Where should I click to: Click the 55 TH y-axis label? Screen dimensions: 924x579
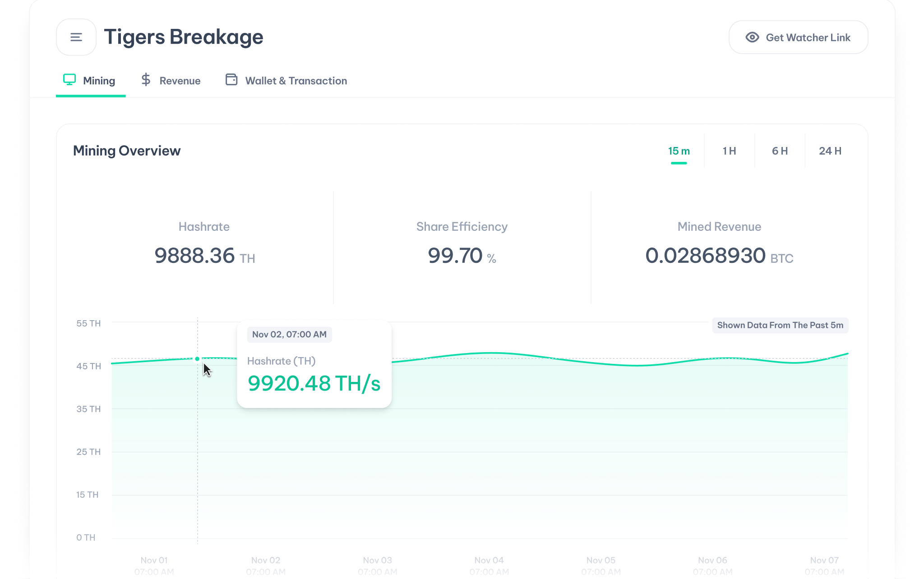point(88,323)
